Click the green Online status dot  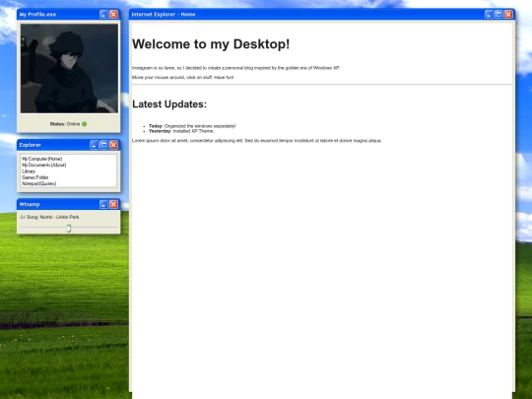click(x=84, y=124)
